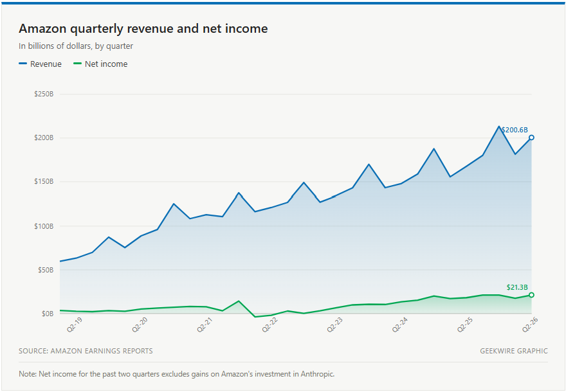Click the 'GEEKWIRE GRAPHIC' credit text
The height and width of the screenshot is (392, 566).
(x=514, y=351)
